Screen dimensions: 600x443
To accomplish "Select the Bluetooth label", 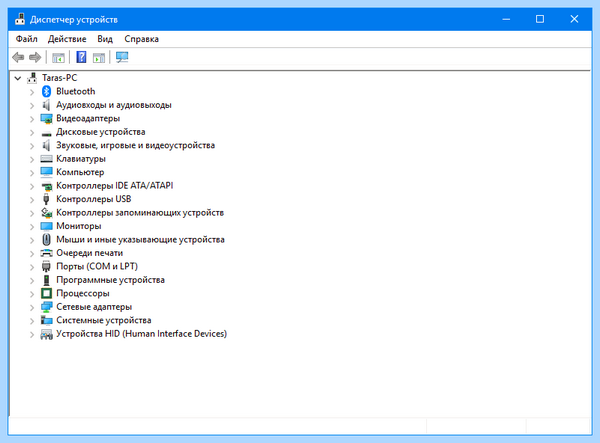I will pyautogui.click(x=76, y=91).
